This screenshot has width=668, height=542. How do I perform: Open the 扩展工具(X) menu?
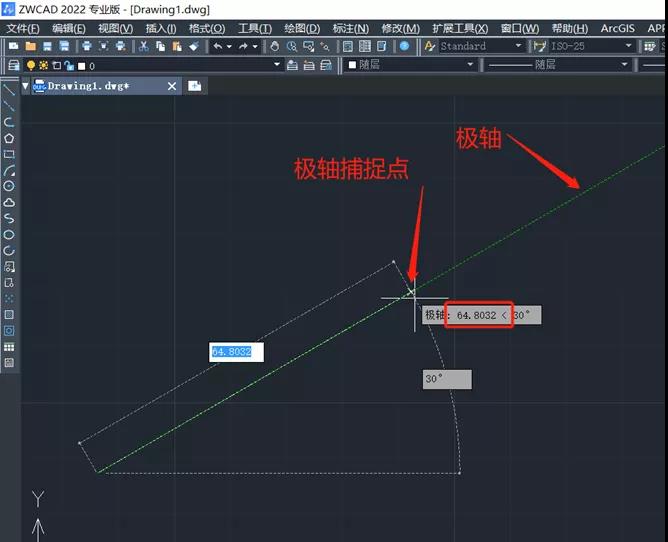(460, 29)
